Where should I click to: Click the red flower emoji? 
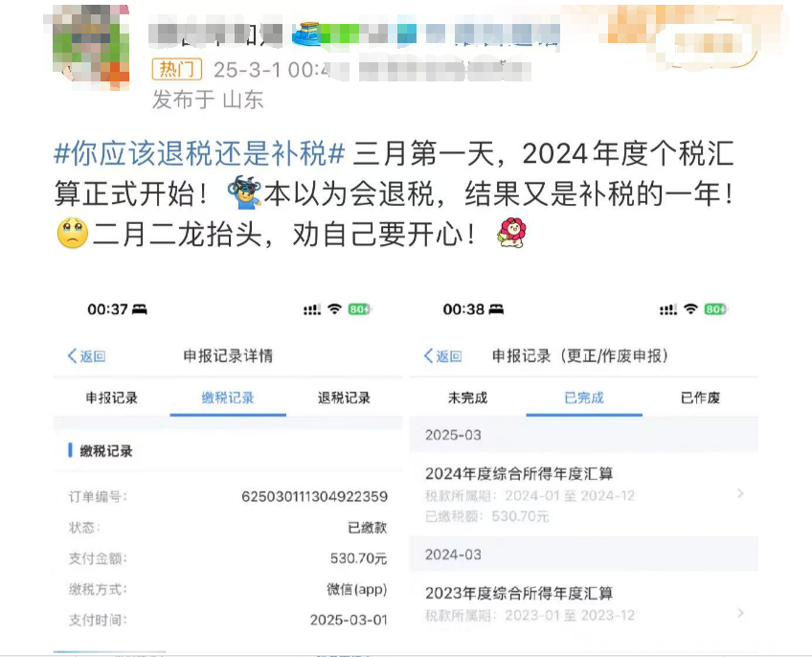(x=512, y=233)
